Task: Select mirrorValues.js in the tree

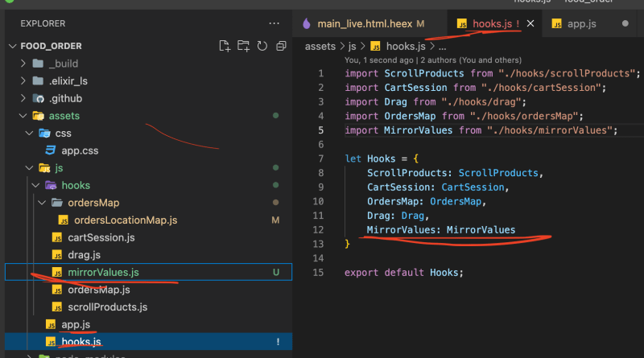Action: click(x=103, y=272)
